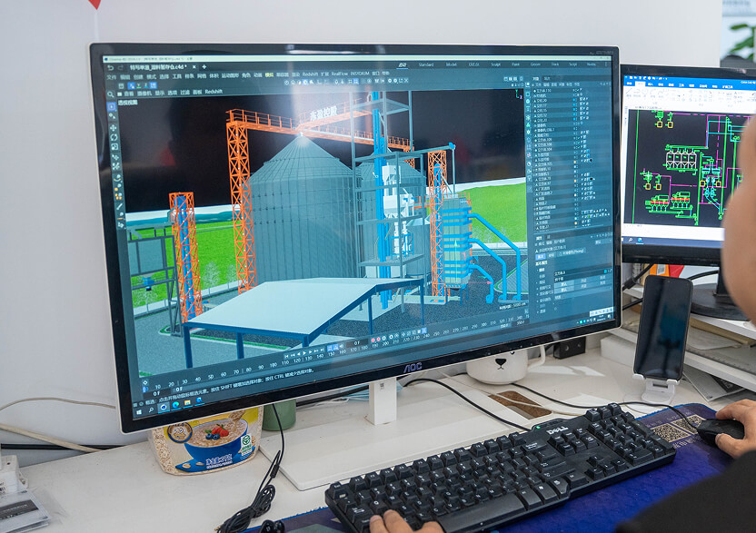Open the 运动图形 menu
Viewport: 756px width, 533px height.
(x=230, y=75)
